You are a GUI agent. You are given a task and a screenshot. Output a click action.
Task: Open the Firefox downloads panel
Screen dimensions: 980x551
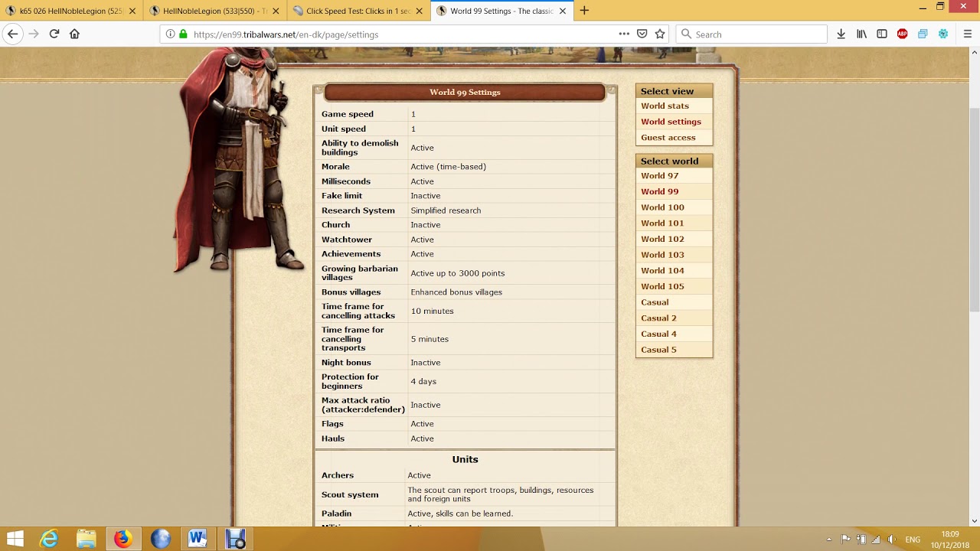(x=841, y=34)
